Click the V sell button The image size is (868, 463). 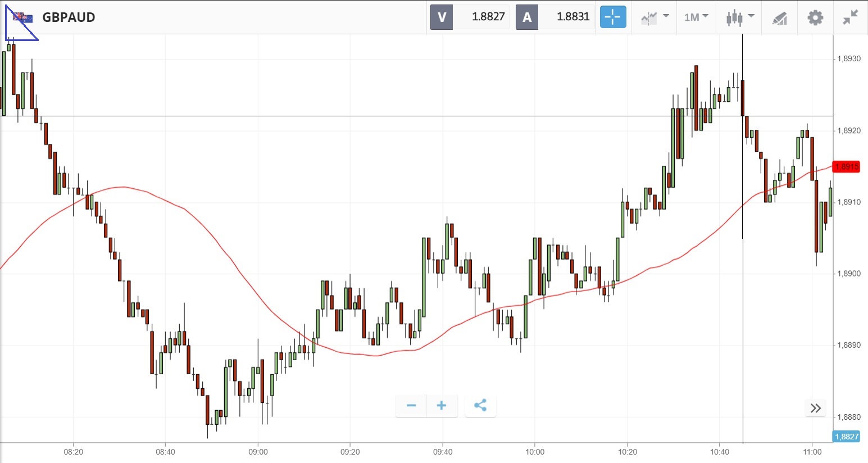pos(442,17)
